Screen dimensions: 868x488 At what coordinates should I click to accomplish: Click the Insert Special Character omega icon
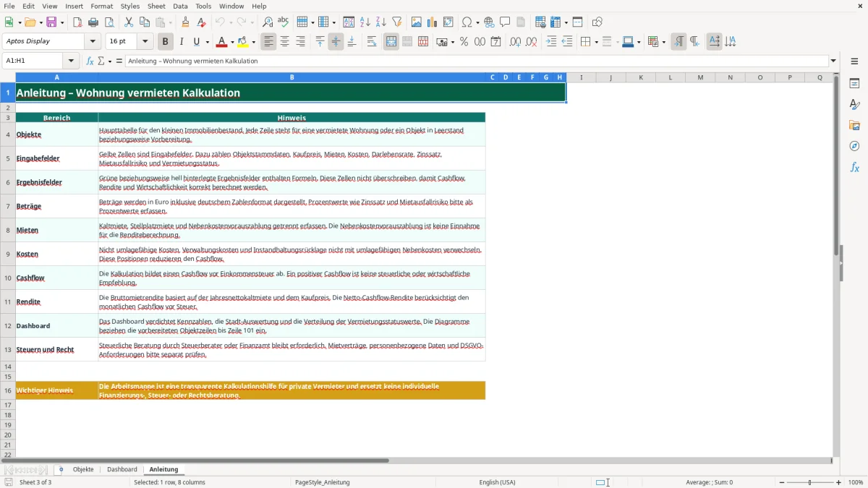tap(467, 22)
